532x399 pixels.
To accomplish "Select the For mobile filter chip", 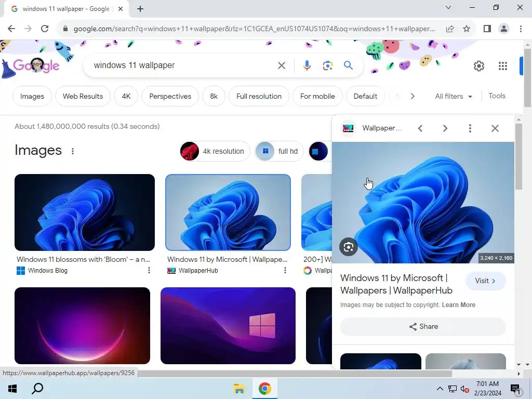I will (317, 96).
